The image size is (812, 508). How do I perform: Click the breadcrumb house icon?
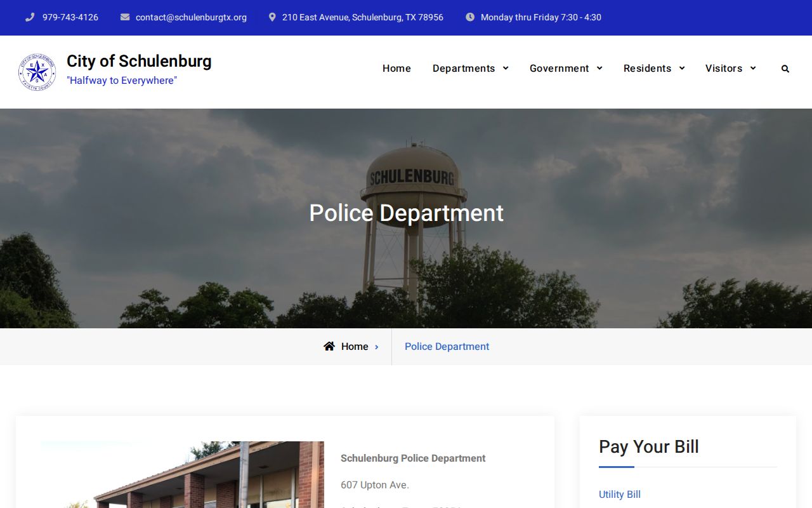pyautogui.click(x=329, y=346)
